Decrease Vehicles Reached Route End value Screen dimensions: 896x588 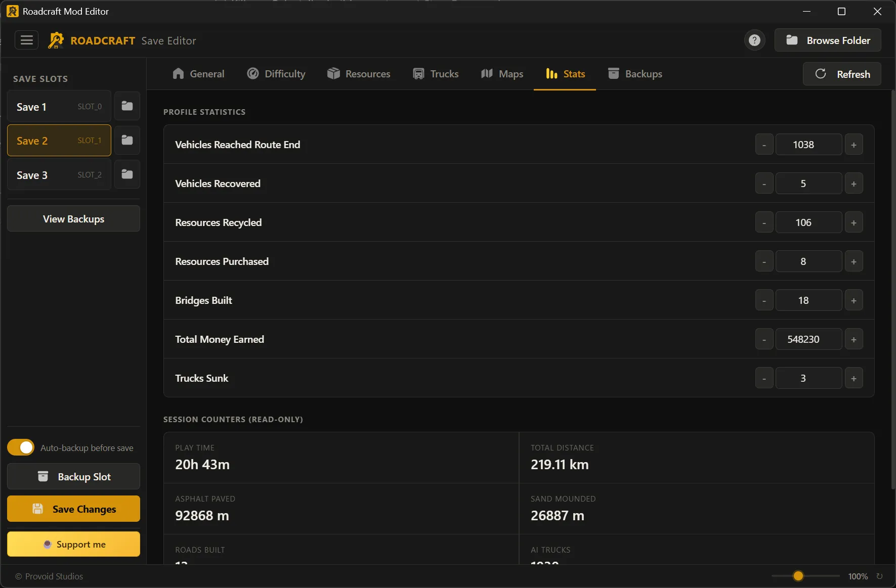point(764,145)
